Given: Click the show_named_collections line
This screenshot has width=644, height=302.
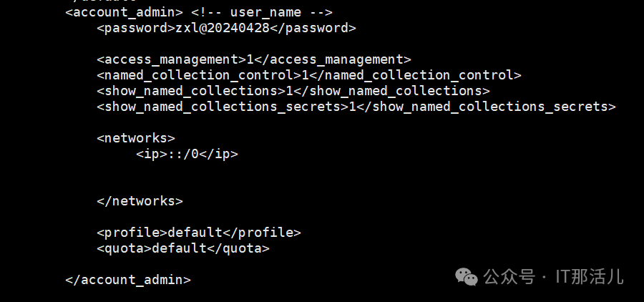Looking at the screenshot, I should (x=293, y=90).
